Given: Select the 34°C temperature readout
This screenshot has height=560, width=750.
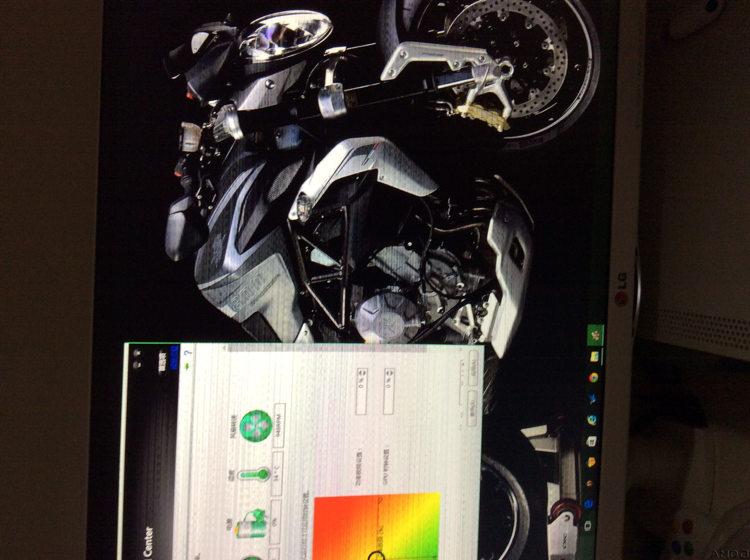Looking at the screenshot, I should pyautogui.click(x=277, y=474).
